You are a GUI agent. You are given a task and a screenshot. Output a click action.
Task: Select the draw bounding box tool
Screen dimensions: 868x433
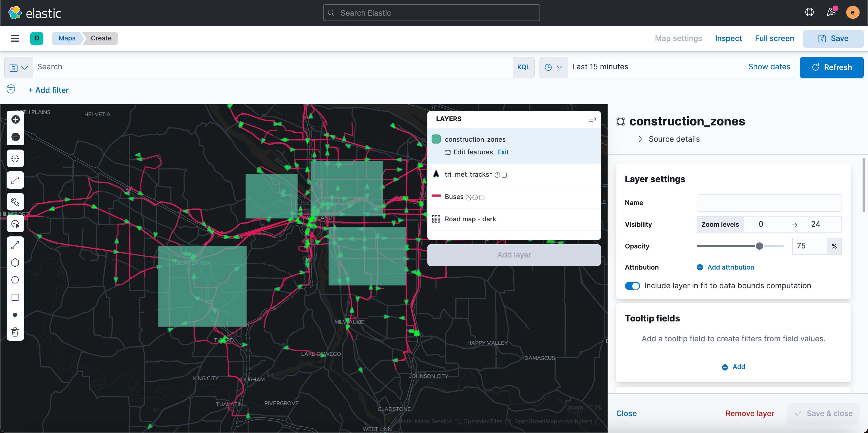(15, 297)
